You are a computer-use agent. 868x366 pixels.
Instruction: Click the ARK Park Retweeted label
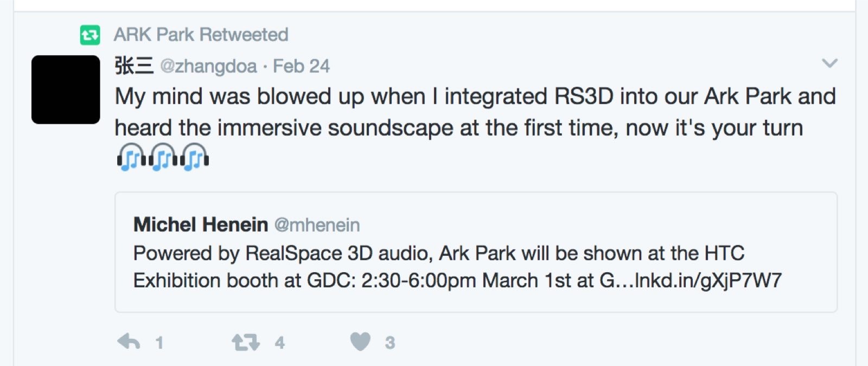click(201, 35)
